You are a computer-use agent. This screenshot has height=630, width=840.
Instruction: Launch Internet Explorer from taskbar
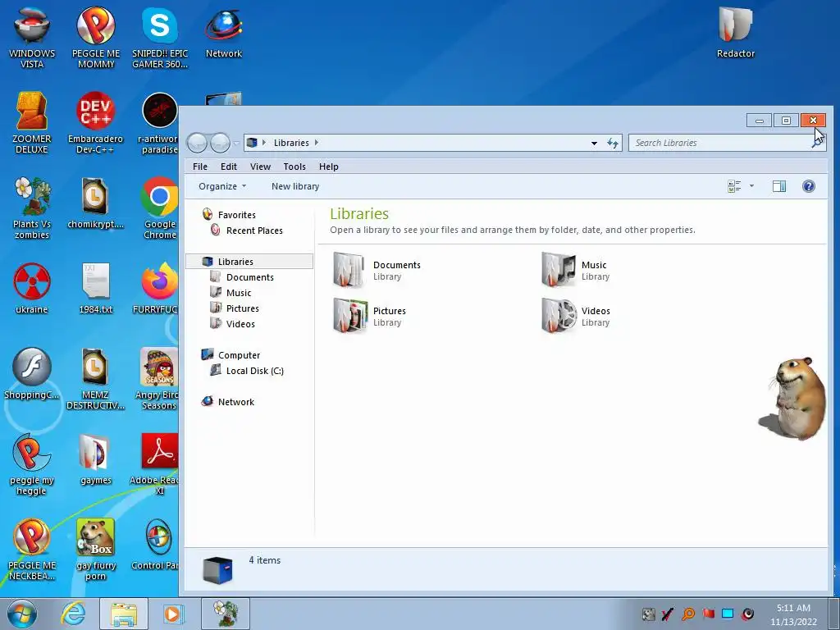(73, 614)
